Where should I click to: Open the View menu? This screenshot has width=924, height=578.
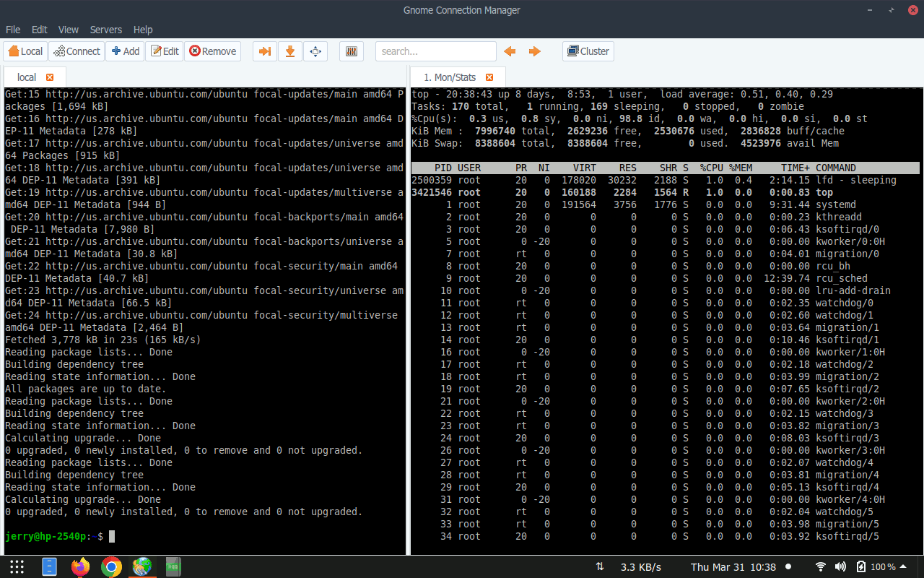pyautogui.click(x=69, y=30)
